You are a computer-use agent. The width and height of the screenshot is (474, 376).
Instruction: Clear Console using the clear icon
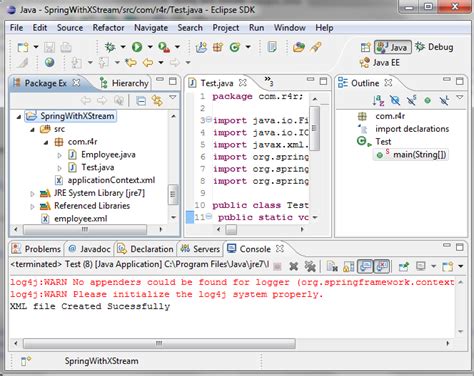tap(332, 266)
